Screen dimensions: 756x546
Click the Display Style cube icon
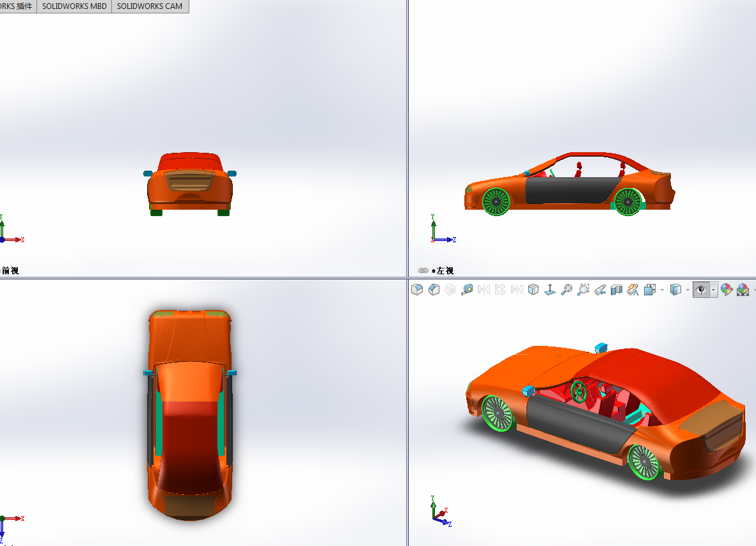(676, 289)
